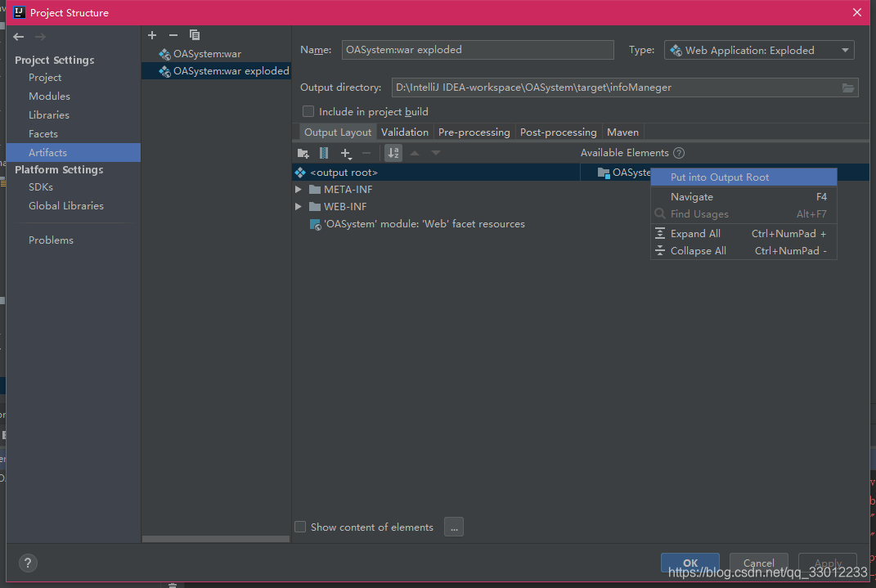
Task: Expand the WEB-INF folder
Action: pos(299,207)
